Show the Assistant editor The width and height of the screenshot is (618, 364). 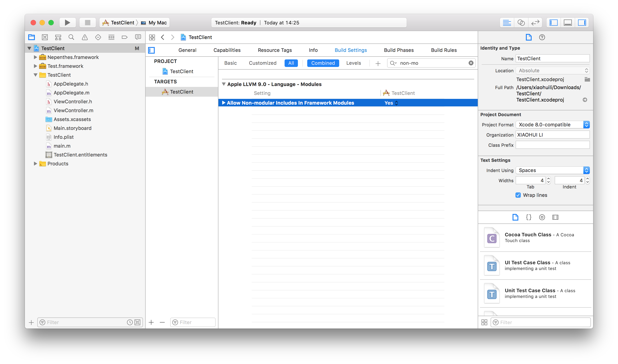521,23
